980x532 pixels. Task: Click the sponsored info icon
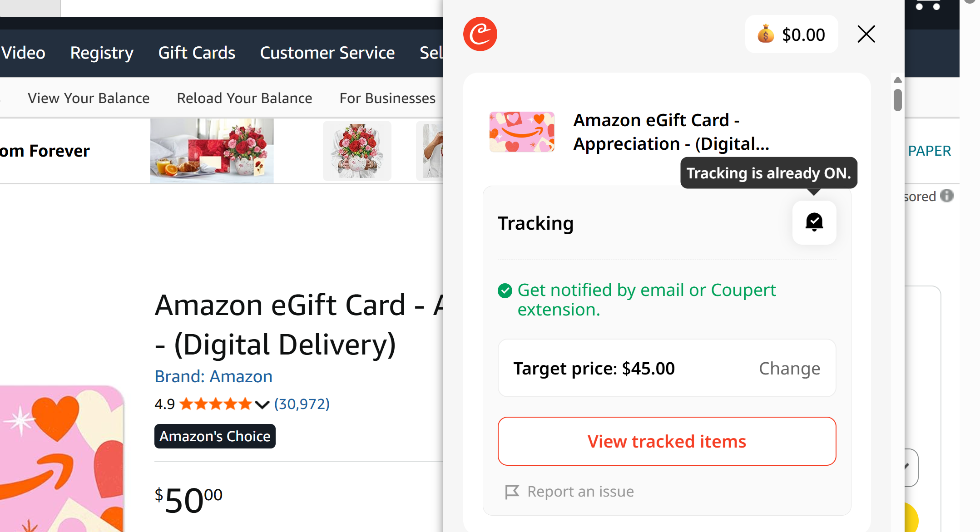[x=946, y=196]
